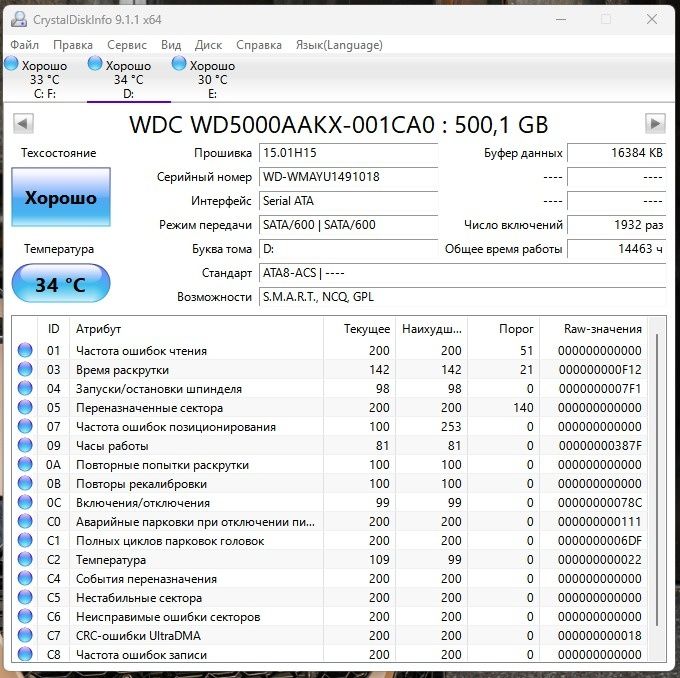The image size is (680, 678).
Task: Click the 34 °C temperature button
Action: [61, 284]
